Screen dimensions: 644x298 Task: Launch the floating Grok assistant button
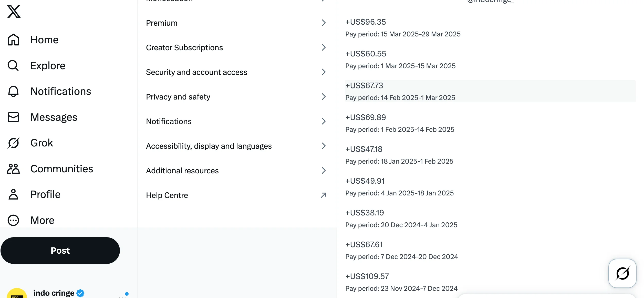622,273
